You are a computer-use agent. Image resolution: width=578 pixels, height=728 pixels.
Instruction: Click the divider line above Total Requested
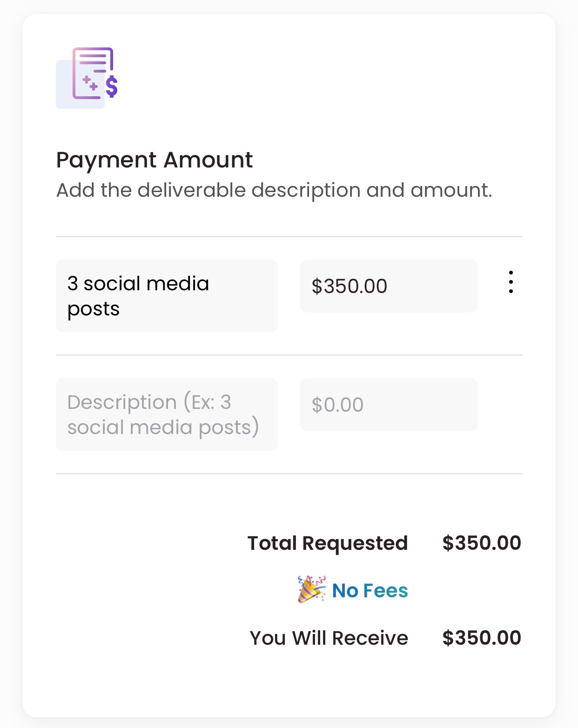pos(289,474)
